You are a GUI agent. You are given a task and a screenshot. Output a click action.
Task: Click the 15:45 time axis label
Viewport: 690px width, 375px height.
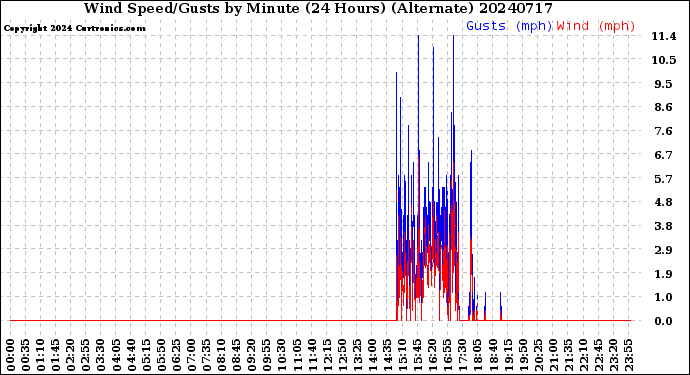[418, 355]
